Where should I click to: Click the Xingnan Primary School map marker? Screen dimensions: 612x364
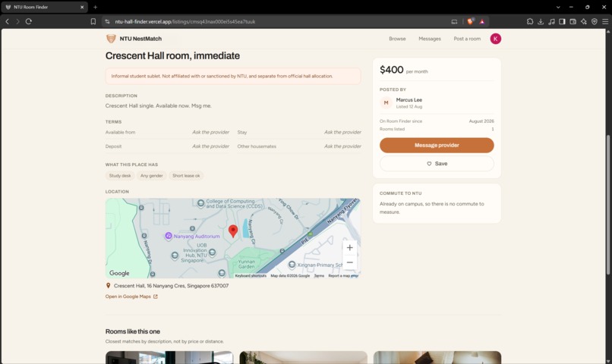click(x=292, y=265)
